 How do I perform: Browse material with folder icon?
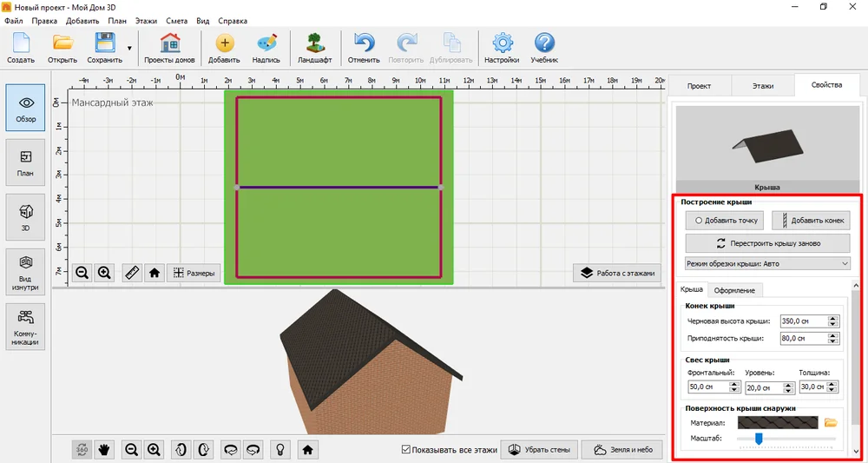(831, 422)
